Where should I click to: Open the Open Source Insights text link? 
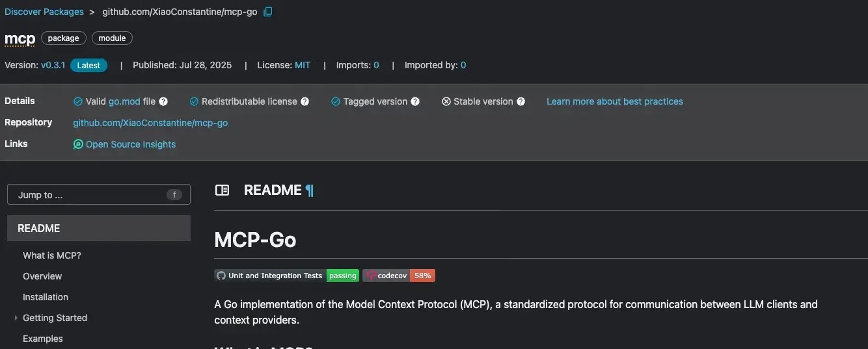[131, 144]
